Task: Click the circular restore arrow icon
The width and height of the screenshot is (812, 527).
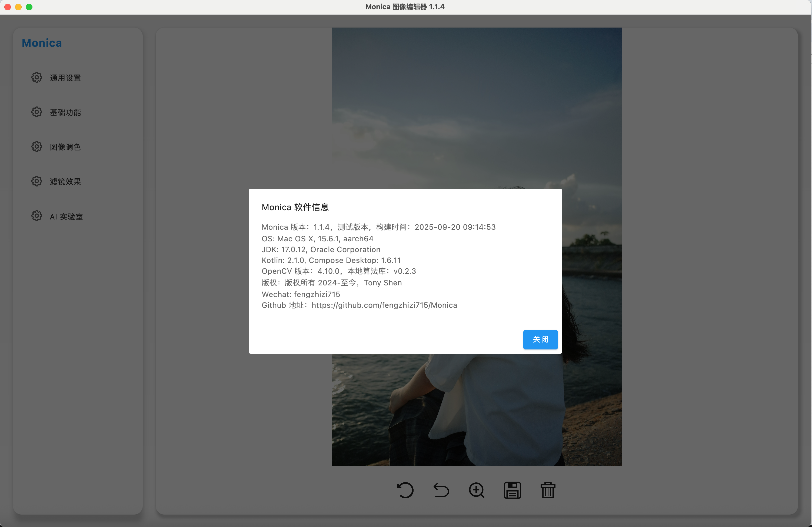Action: point(405,491)
